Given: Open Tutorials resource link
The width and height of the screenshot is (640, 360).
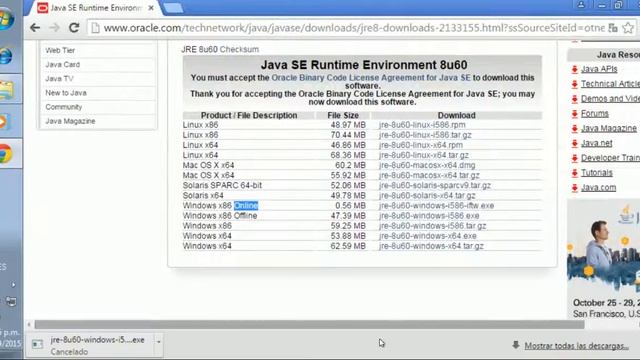Looking at the screenshot, I should [x=597, y=173].
